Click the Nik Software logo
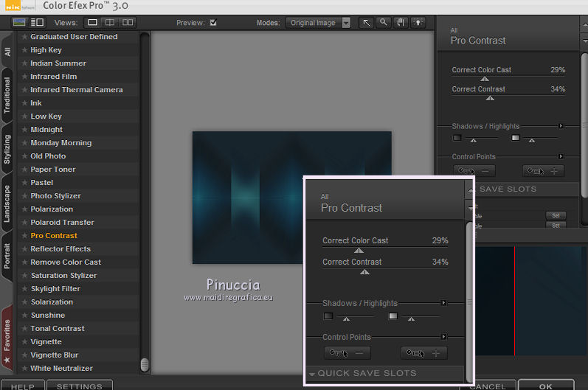This screenshot has width=588, height=390. click(19, 7)
